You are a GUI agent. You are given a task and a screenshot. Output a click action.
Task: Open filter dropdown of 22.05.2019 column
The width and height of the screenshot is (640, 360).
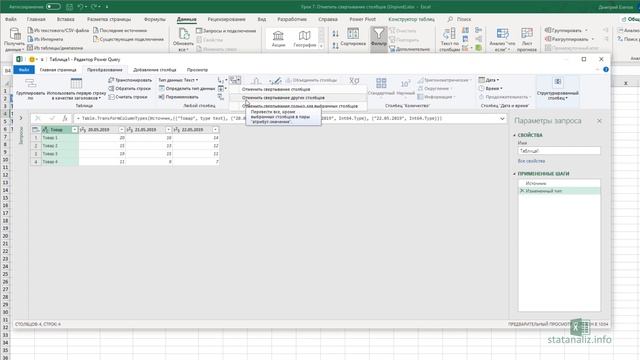click(216, 130)
